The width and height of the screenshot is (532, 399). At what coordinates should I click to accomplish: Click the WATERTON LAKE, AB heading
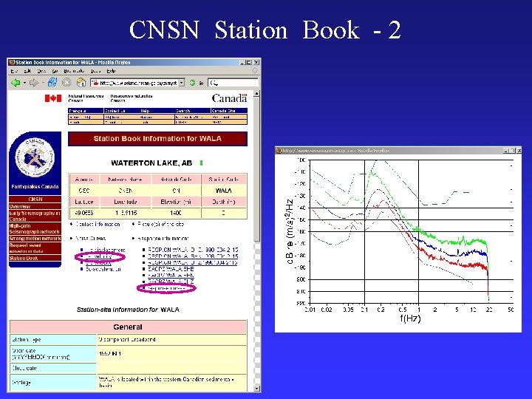pyautogui.click(x=151, y=163)
